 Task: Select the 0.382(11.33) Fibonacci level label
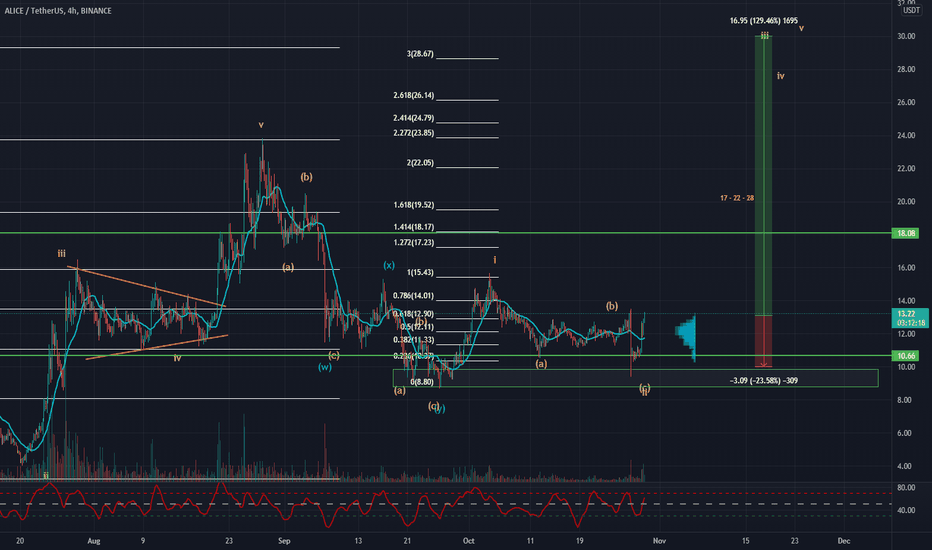[x=414, y=340]
